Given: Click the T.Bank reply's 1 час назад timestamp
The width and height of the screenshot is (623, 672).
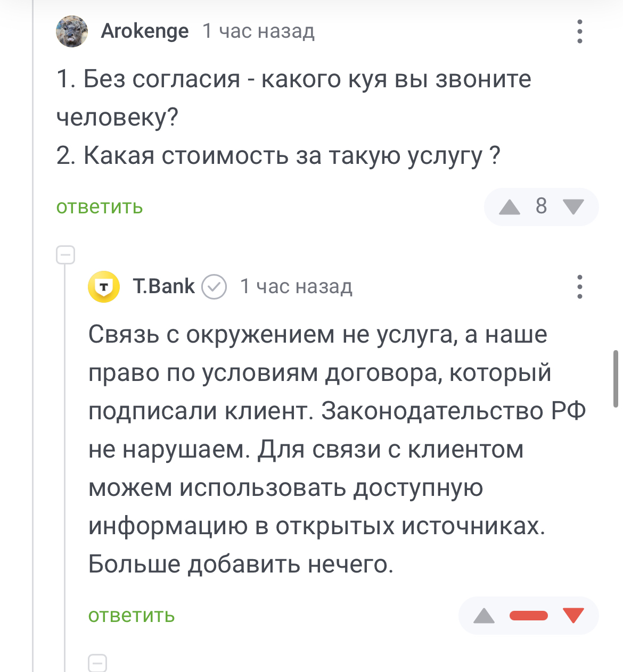Looking at the screenshot, I should click(296, 287).
